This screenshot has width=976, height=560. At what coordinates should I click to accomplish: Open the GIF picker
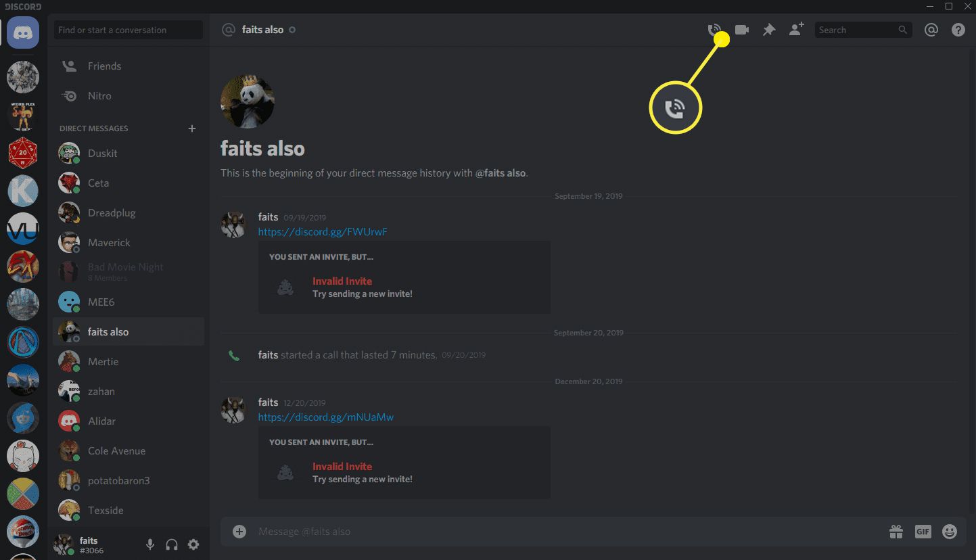click(922, 532)
